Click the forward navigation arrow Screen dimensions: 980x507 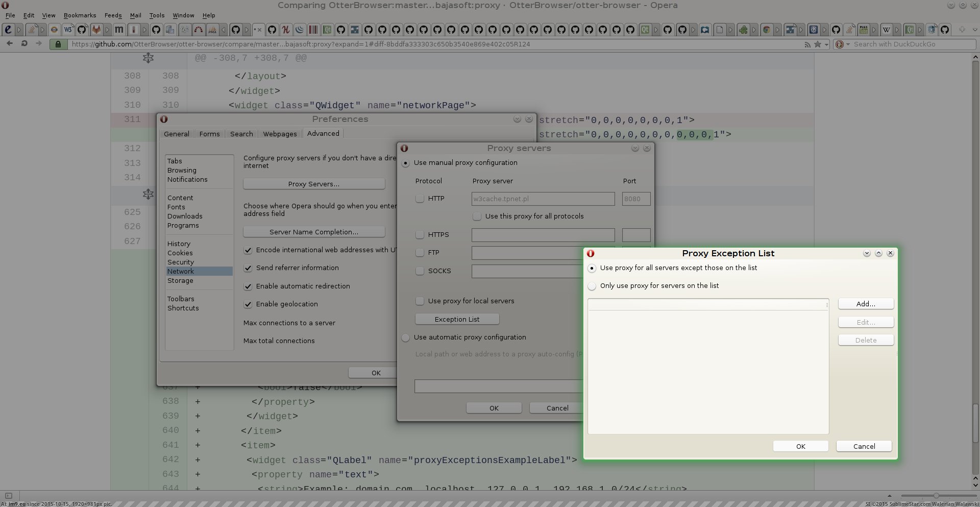[x=38, y=44]
